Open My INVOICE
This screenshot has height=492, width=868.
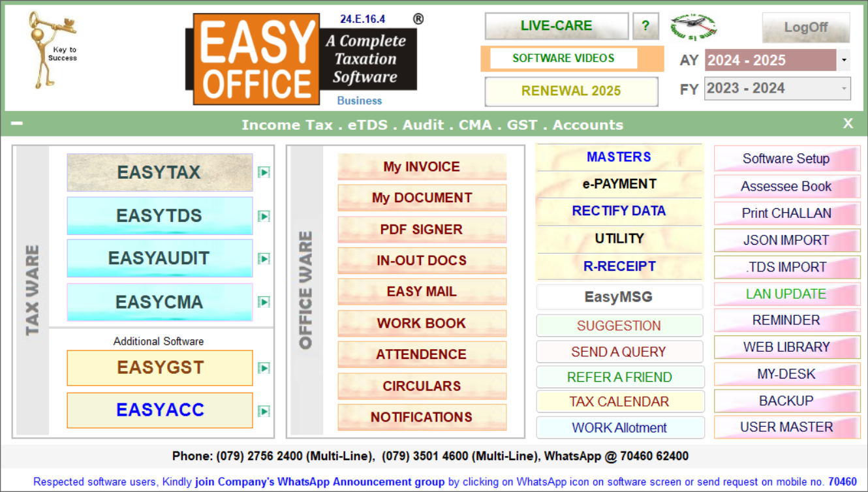pos(422,167)
